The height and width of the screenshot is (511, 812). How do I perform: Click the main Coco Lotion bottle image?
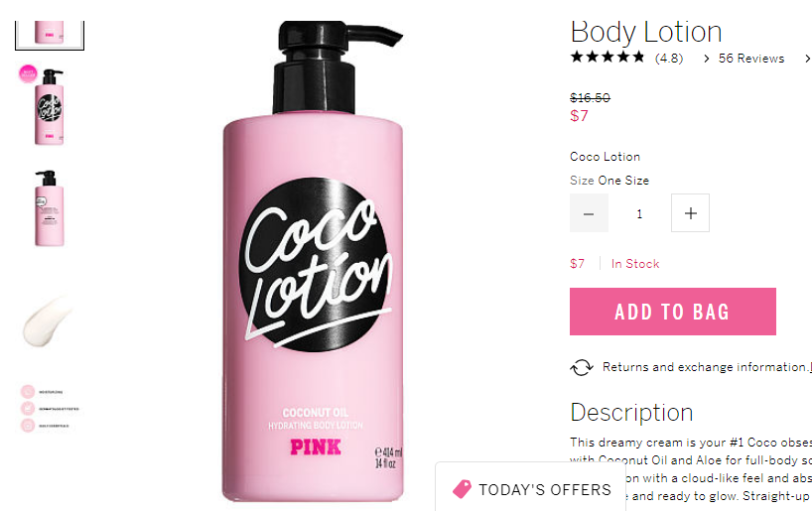313,262
